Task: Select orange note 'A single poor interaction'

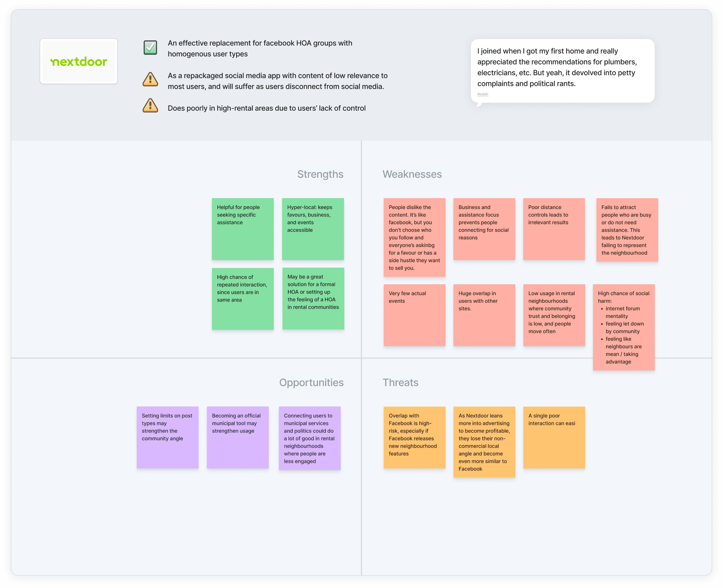Action: [554, 437]
